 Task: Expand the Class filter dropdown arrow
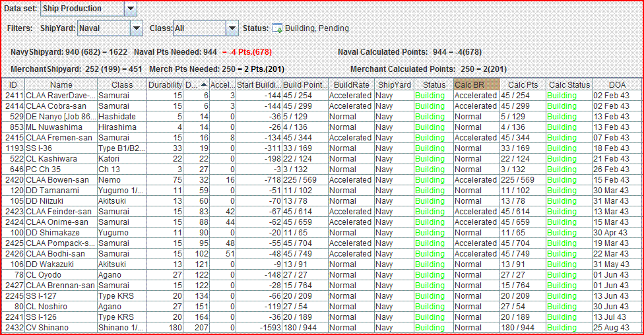coord(232,28)
